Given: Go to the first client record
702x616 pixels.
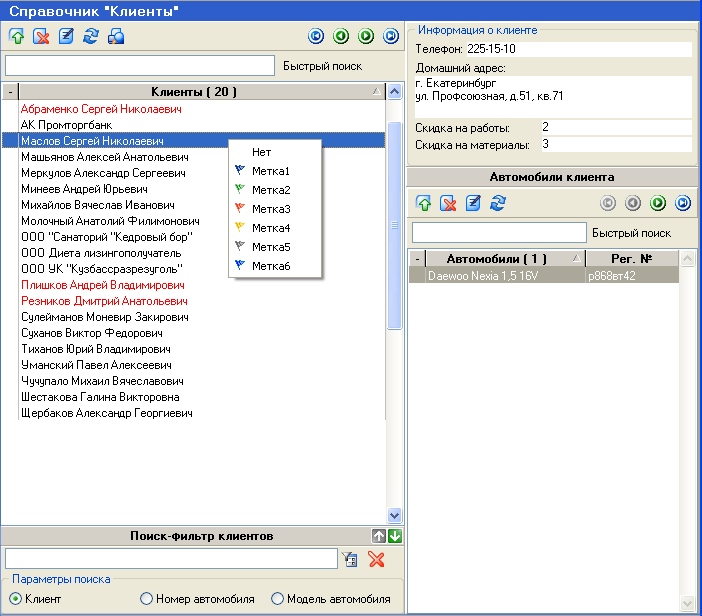Looking at the screenshot, I should click(317, 36).
